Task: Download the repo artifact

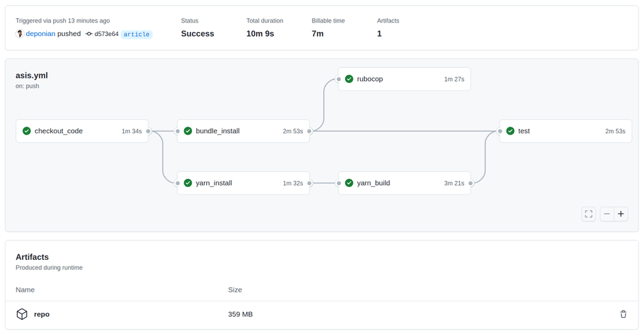Action: (x=42, y=314)
